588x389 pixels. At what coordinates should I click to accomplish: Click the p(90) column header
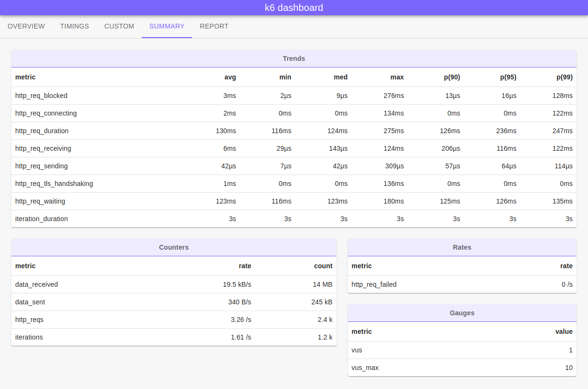(x=452, y=77)
